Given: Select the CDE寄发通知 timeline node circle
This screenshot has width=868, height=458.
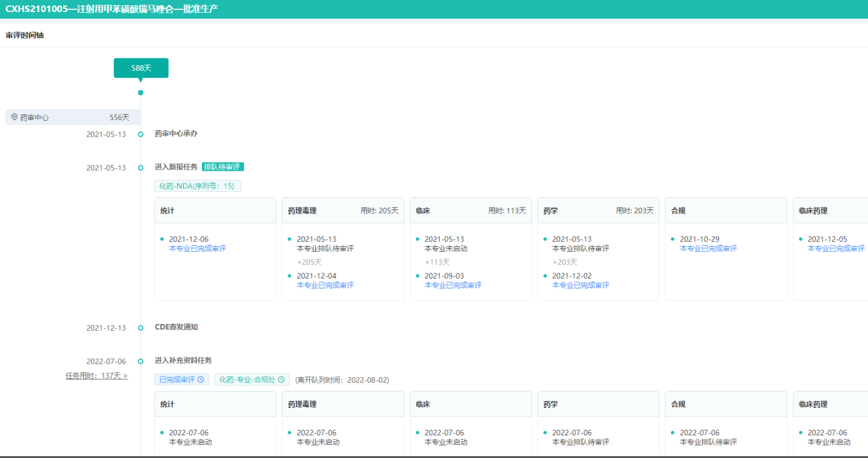Looking at the screenshot, I should tap(140, 328).
